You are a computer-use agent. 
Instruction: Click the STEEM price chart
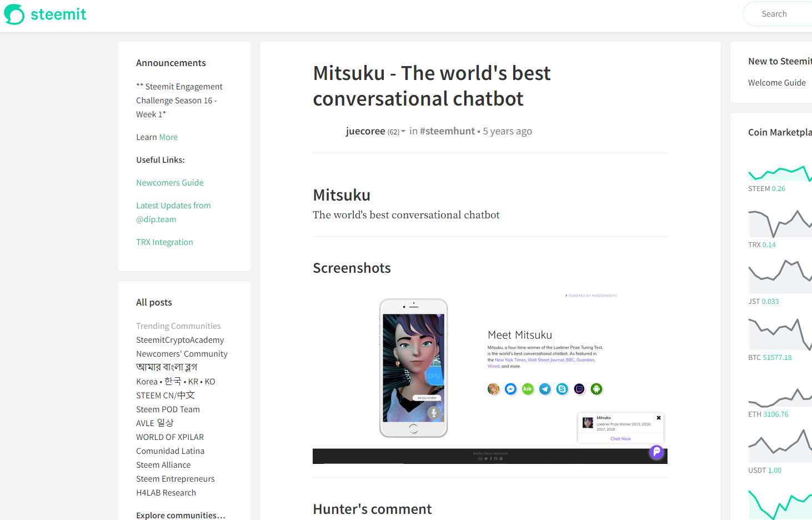coord(780,173)
